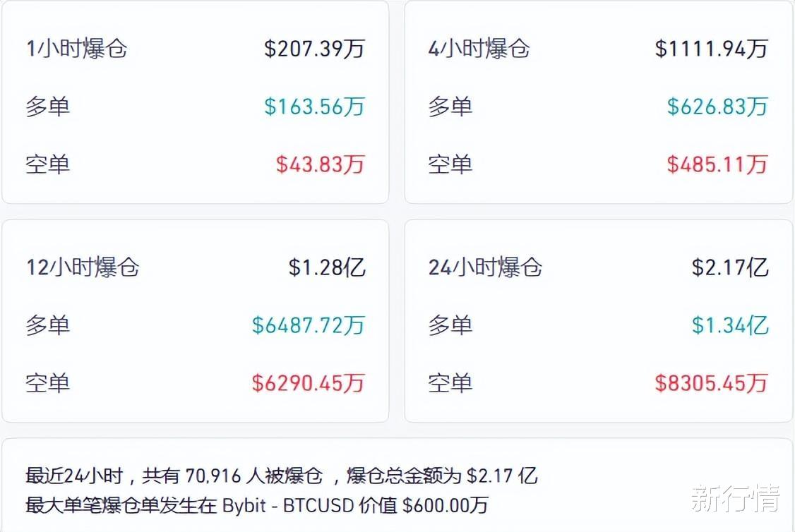Screen dimensions: 795x532
Task: Click 12-hour short value $6290.45万
Action: click(x=308, y=383)
